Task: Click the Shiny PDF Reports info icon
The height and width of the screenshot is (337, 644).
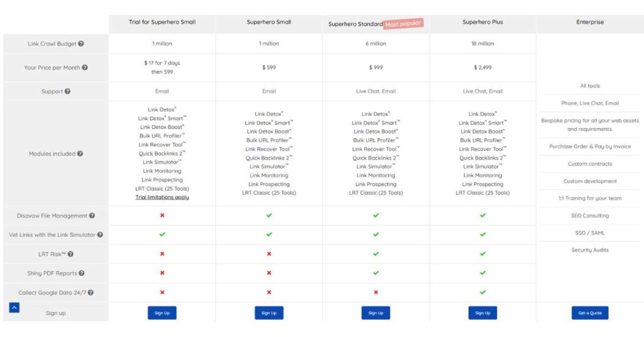Action: 82,273
